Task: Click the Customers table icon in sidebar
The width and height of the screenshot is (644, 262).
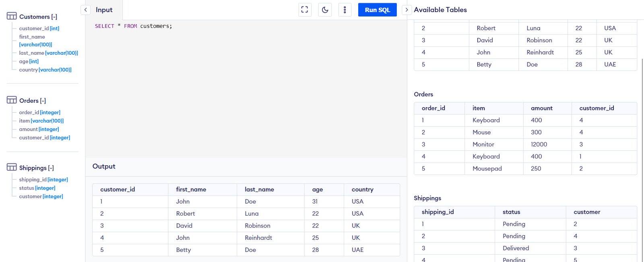Action: coord(12,16)
